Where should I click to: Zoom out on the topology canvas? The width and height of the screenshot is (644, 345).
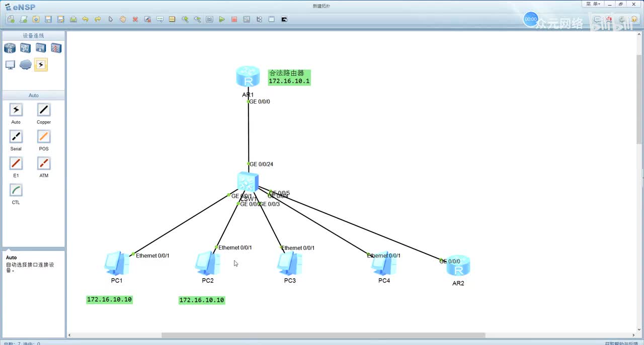tap(197, 19)
